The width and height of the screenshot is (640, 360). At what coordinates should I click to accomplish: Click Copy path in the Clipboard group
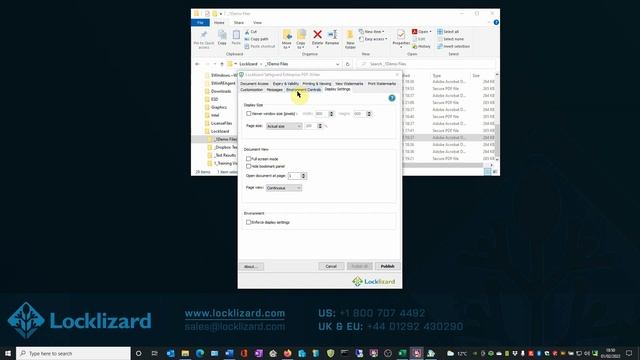point(256,39)
